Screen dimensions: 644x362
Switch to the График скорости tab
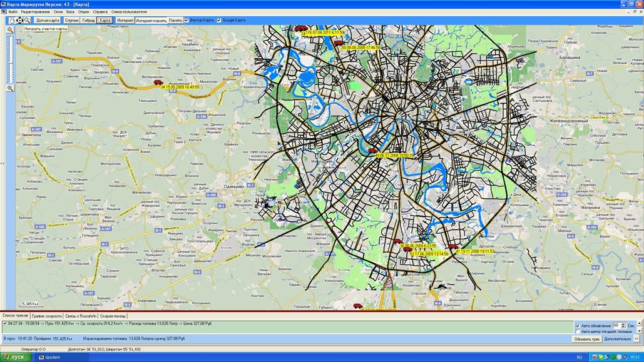click(x=46, y=316)
